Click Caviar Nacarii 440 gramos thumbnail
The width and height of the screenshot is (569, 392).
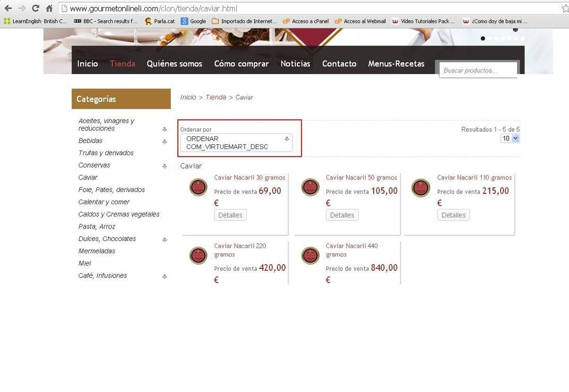click(310, 255)
